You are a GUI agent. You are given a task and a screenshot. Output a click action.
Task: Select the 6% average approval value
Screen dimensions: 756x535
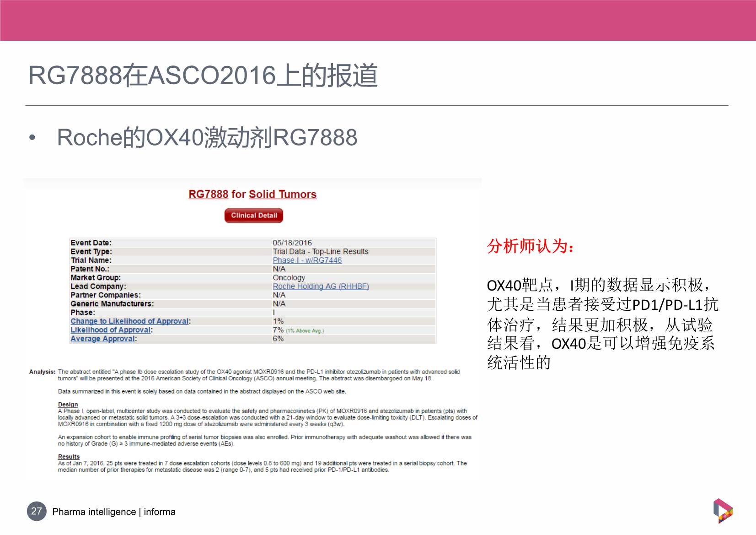tap(278, 339)
